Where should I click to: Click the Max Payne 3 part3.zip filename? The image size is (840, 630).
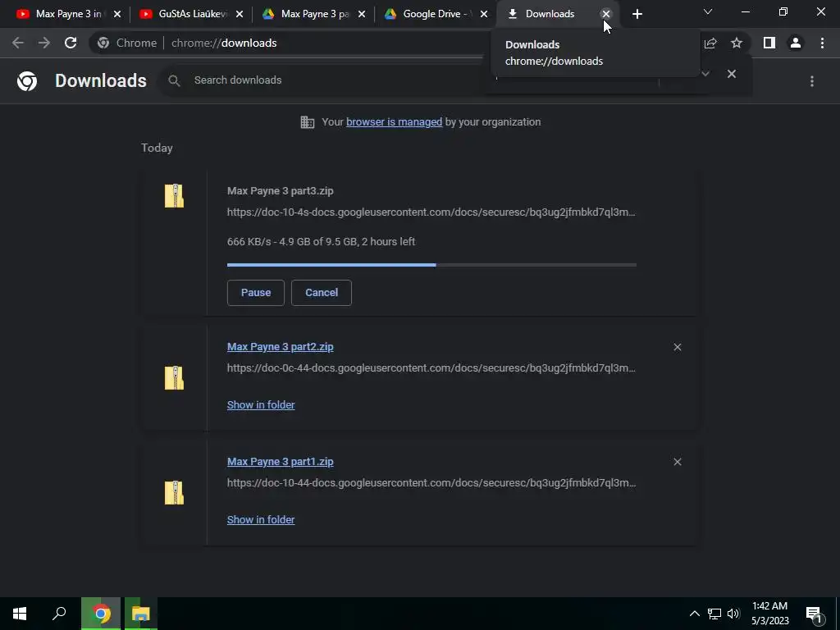pos(281,190)
